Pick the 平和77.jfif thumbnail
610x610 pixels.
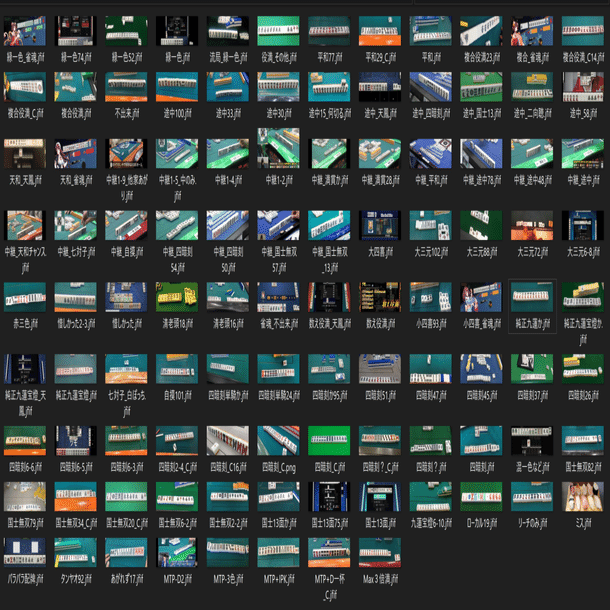pyautogui.click(x=329, y=31)
